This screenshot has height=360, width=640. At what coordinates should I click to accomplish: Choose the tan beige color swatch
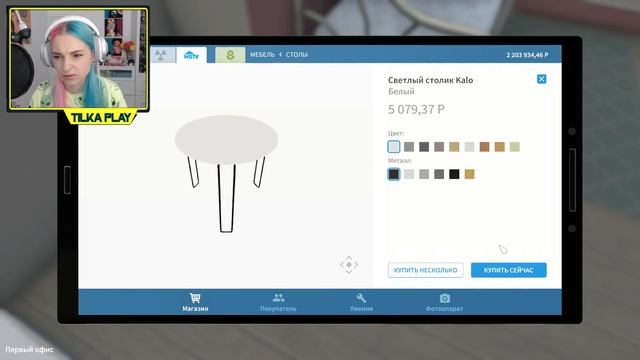tap(454, 147)
